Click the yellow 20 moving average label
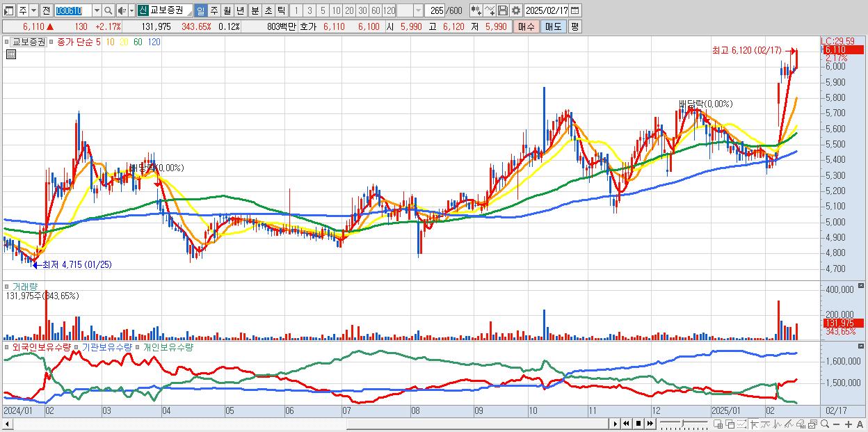868x432 pixels. pyautogui.click(x=124, y=42)
